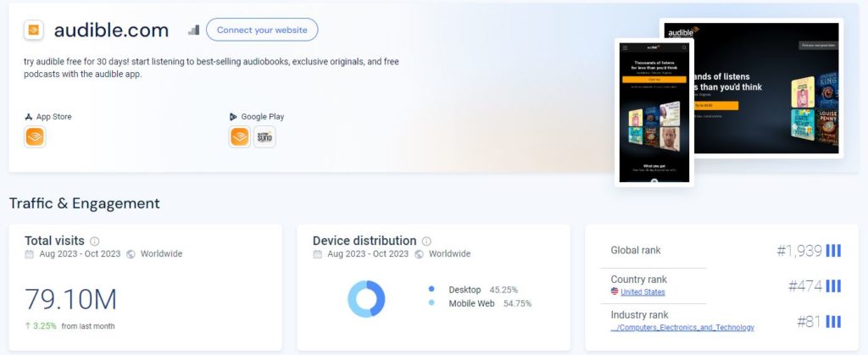Click the United States flag icon
This screenshot has width=868, height=355.
pyautogui.click(x=615, y=291)
